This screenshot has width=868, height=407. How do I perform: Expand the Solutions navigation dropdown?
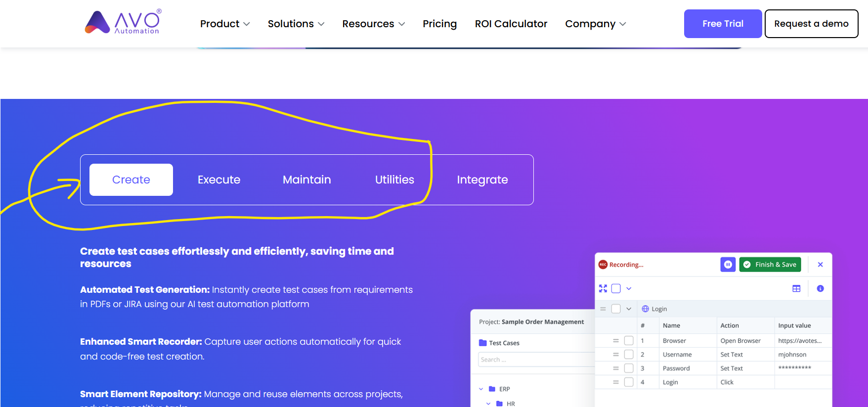click(296, 24)
